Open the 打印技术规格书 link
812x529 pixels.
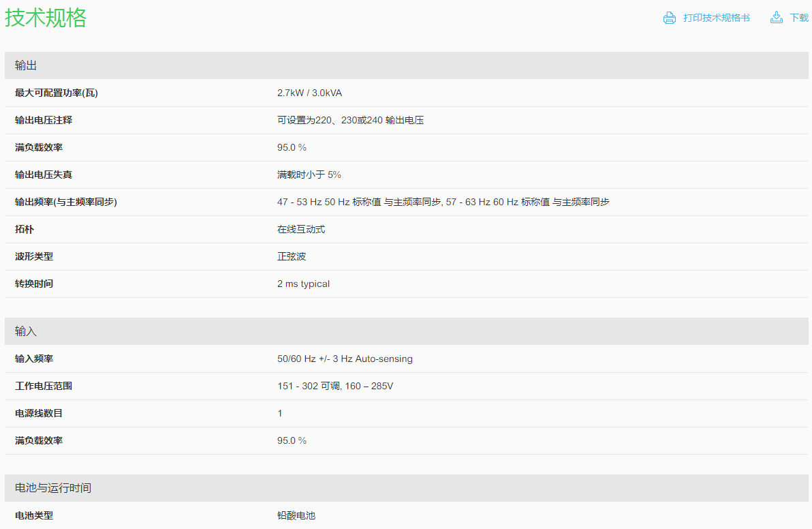716,18
